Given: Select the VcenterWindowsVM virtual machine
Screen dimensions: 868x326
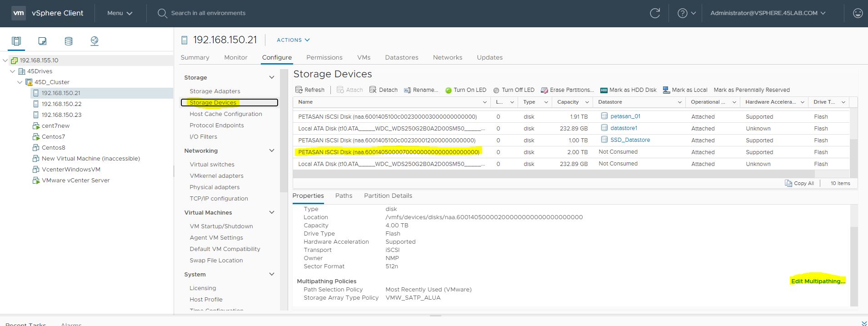Looking at the screenshot, I should pos(71,169).
